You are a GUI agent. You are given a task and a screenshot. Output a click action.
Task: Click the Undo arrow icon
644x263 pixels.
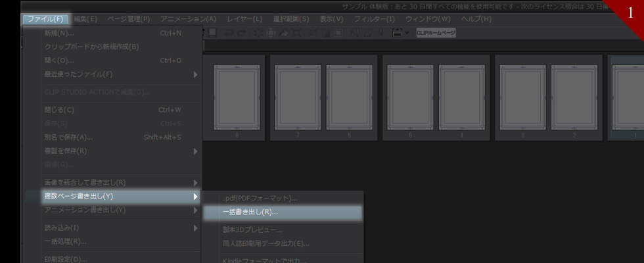tap(229, 33)
